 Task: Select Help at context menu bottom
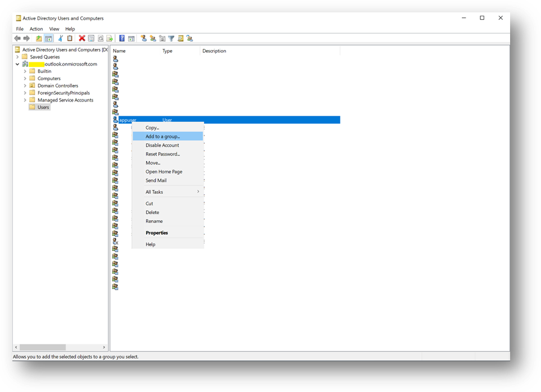[x=168, y=244]
